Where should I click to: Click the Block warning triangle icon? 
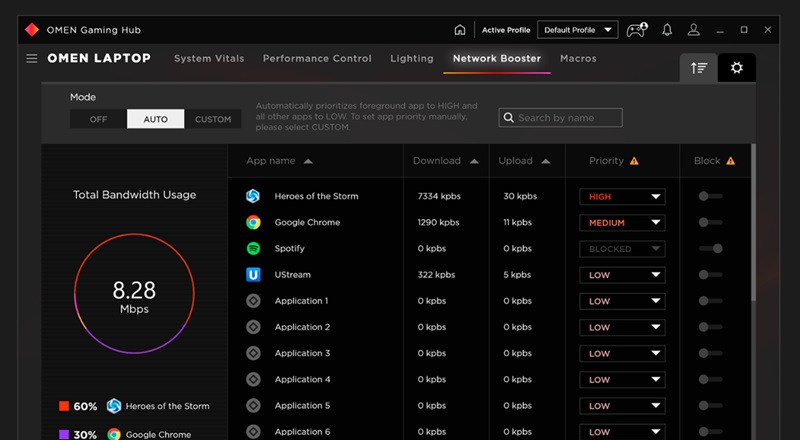point(731,161)
